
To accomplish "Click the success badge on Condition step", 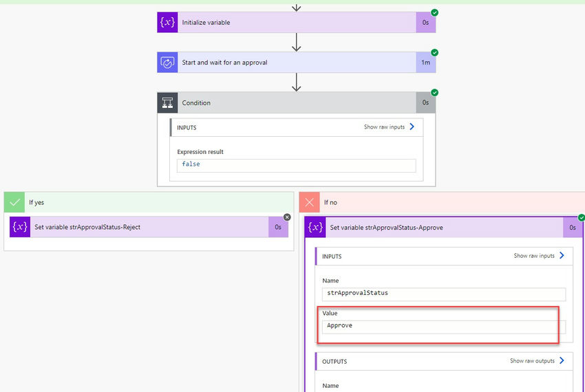I will coord(435,93).
